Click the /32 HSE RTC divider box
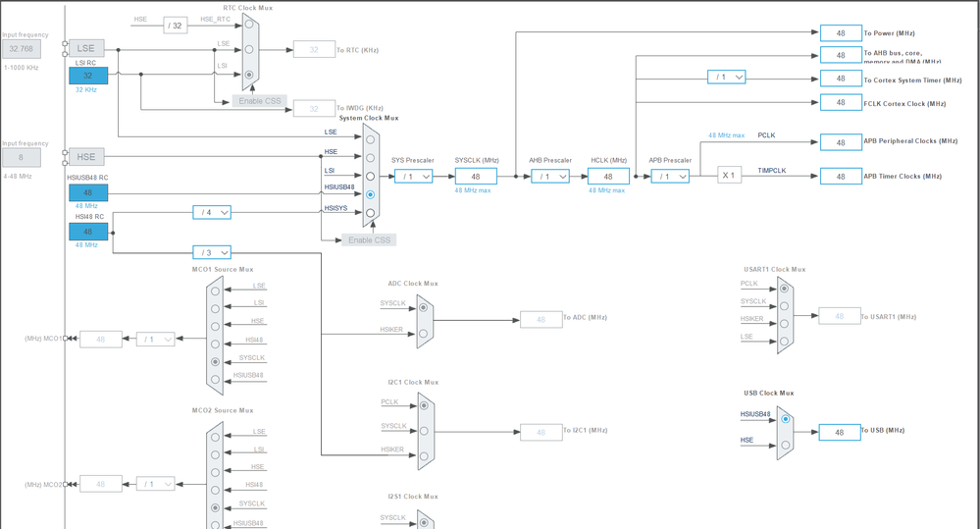The width and height of the screenshot is (980, 529). (x=176, y=26)
